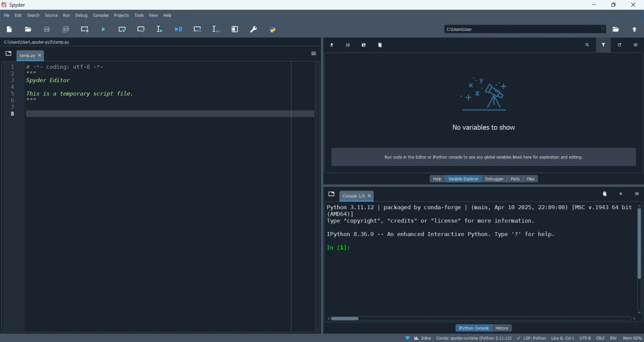Screen dimensions: 644x342
Task: Open the Run menu
Action: coord(67,15)
